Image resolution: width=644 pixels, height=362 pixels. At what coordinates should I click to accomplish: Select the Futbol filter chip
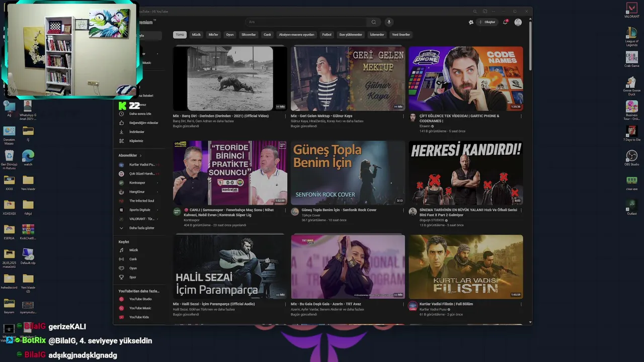point(327,35)
